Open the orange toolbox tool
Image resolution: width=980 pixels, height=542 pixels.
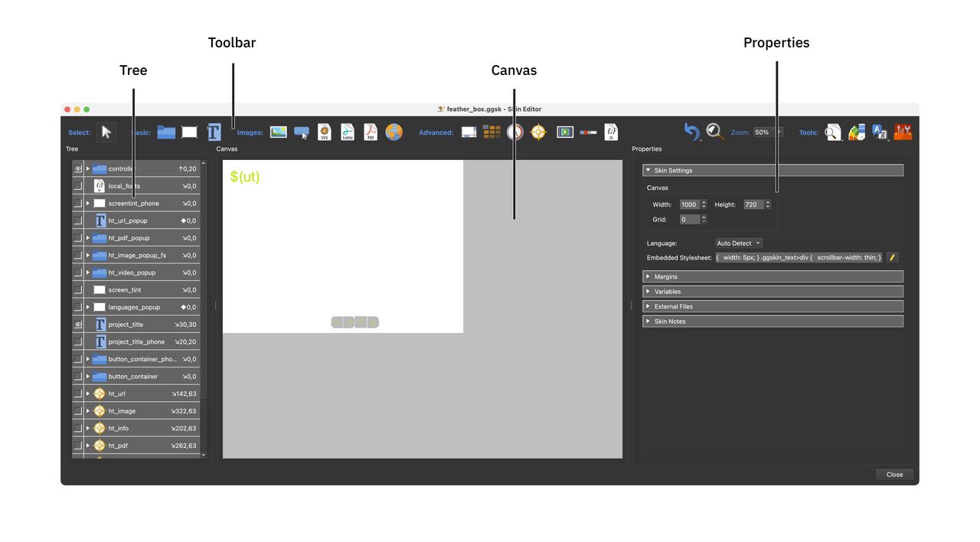902,132
